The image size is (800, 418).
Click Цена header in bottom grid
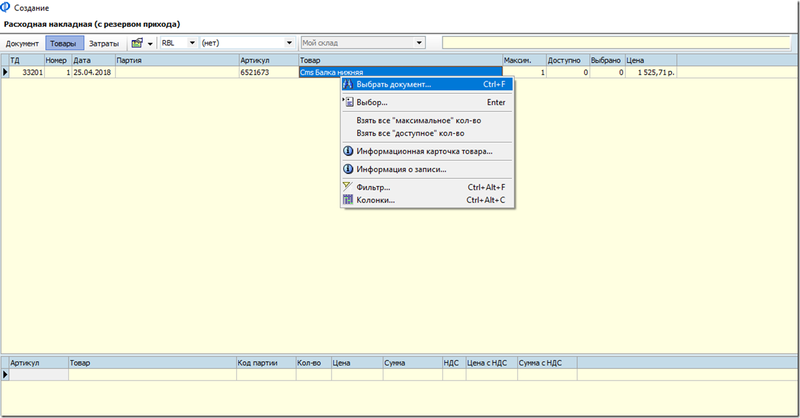(357, 363)
